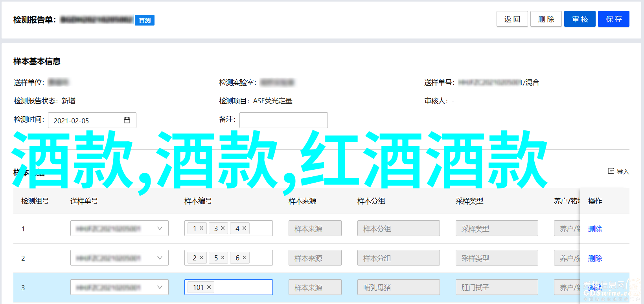Focus the 备注 input field
The image size is (644, 304).
(283, 120)
